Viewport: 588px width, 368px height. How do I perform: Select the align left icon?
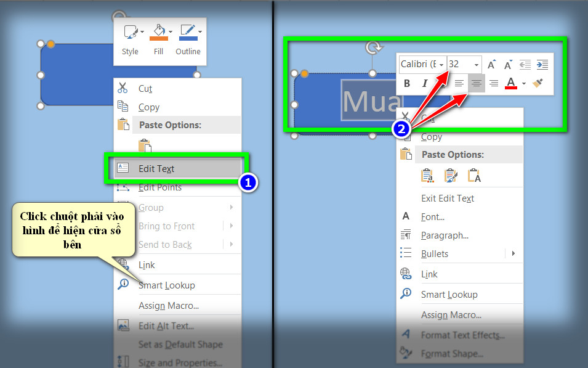[x=459, y=83]
